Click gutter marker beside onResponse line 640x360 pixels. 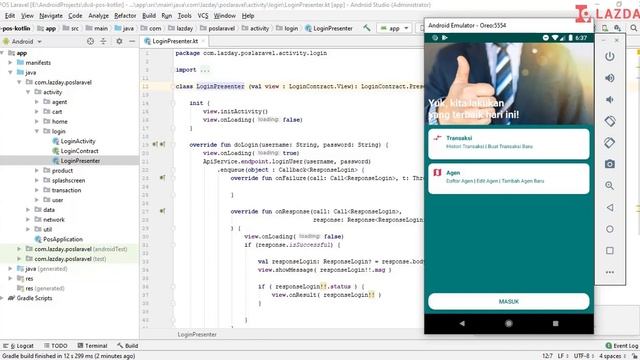[x=162, y=211]
